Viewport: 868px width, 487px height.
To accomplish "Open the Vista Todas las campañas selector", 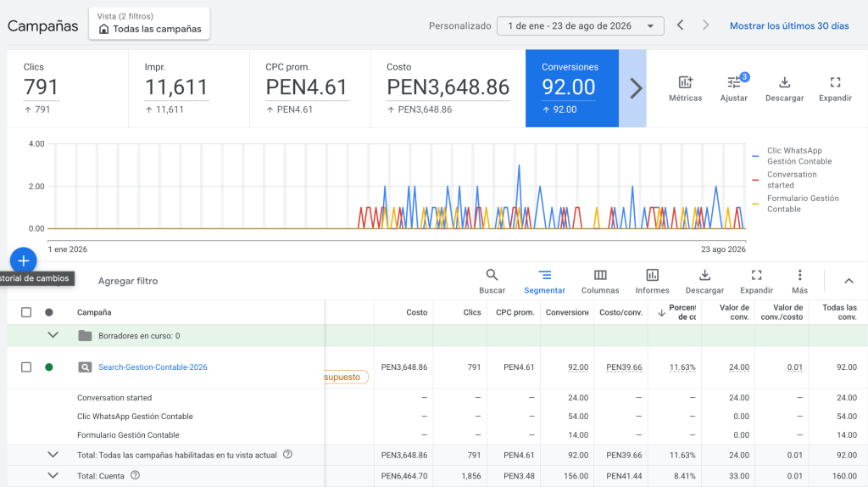I will [149, 23].
